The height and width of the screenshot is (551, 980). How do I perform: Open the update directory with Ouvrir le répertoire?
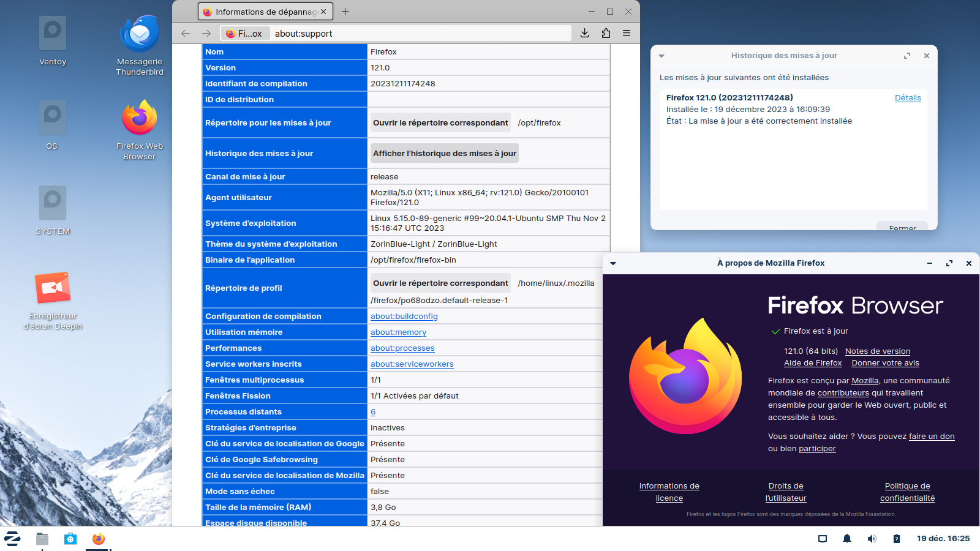coord(440,123)
